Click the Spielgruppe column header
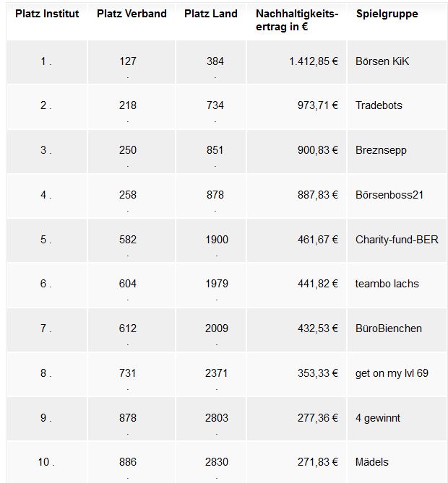 [x=387, y=14]
